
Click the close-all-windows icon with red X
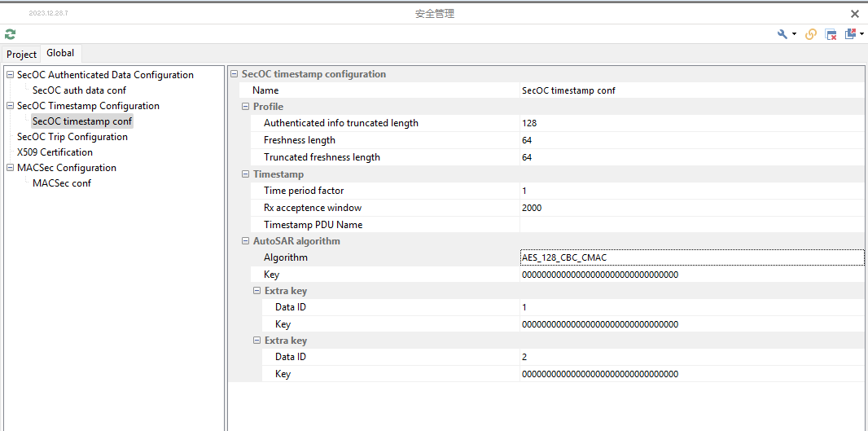(831, 33)
